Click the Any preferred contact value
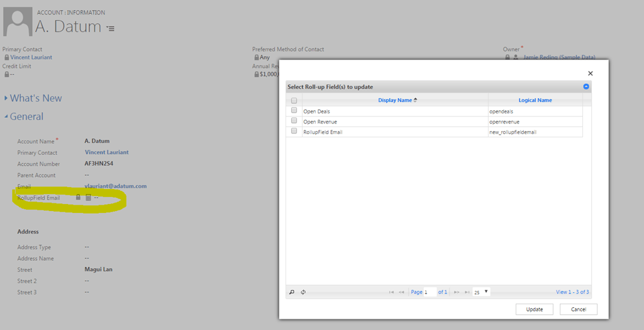The image size is (644, 330). coord(265,57)
